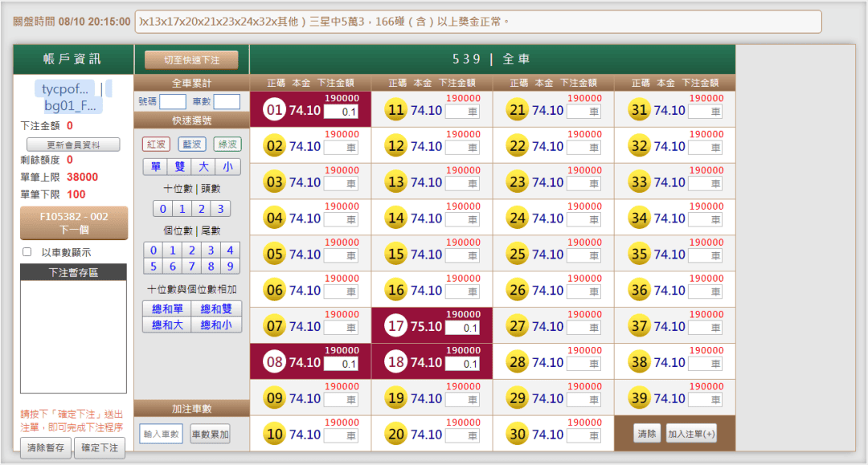
Task: Edit bet amount field for number 01
Action: click(x=341, y=112)
